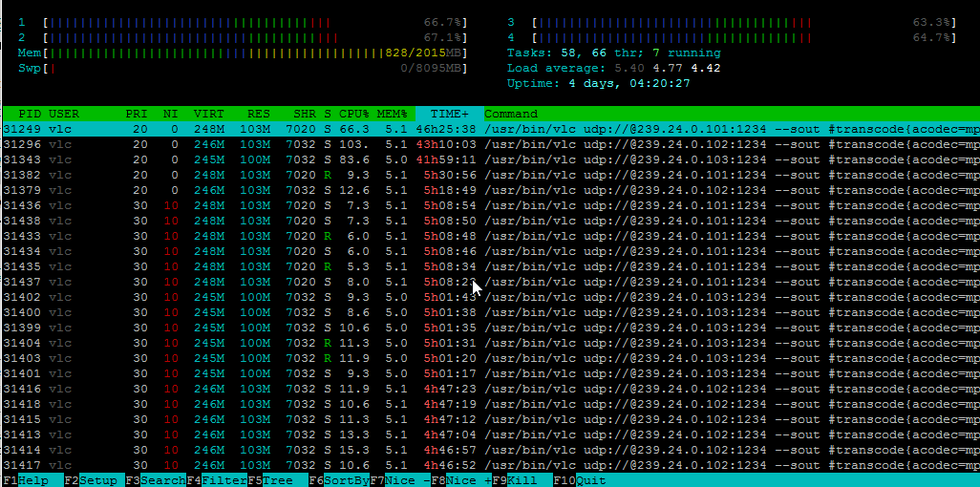Select process row with PID 31434
The image size is (980, 487).
click(x=491, y=251)
